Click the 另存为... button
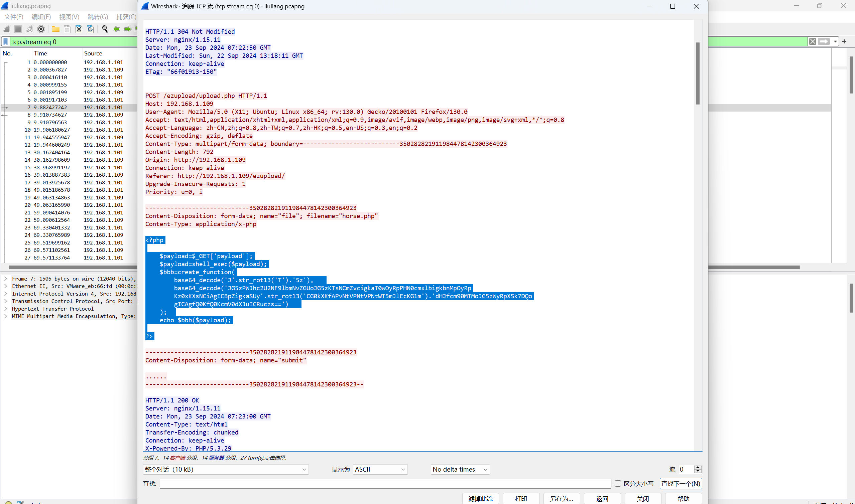Image resolution: width=855 pixels, height=504 pixels. pos(562,498)
